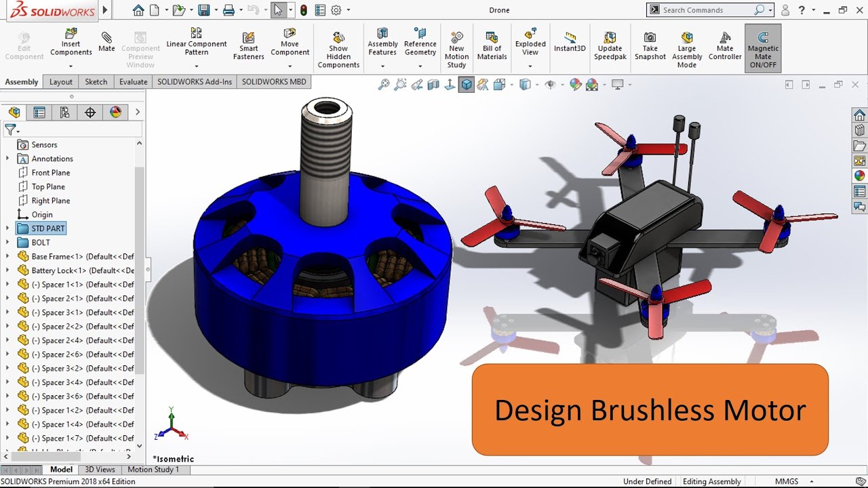This screenshot has height=488, width=868.
Task: Expand the BOLT folder
Action: pos(7,243)
